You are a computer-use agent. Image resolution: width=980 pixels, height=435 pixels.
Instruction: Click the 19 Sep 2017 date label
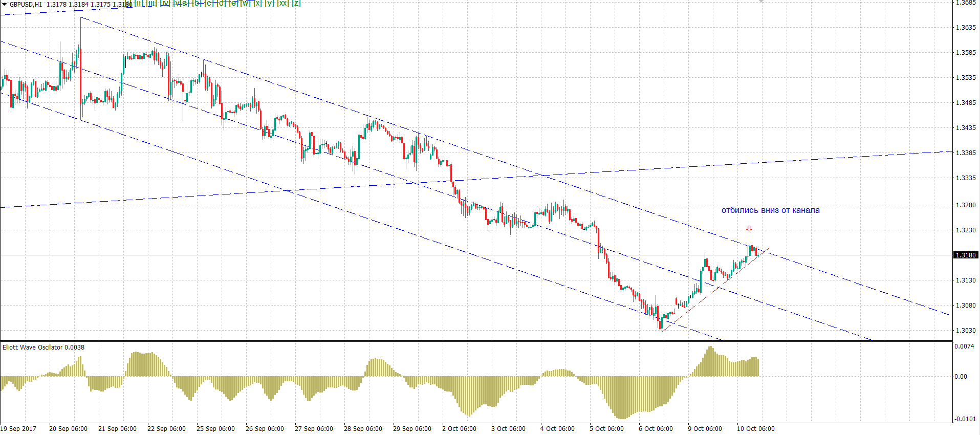pos(18,429)
